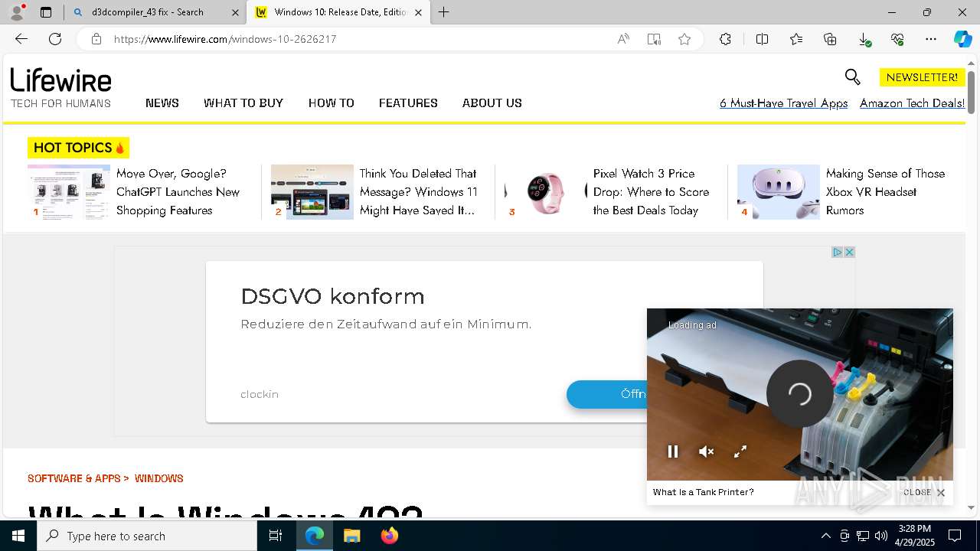
Task: Open the WHAT TO BUY menu
Action: point(243,103)
